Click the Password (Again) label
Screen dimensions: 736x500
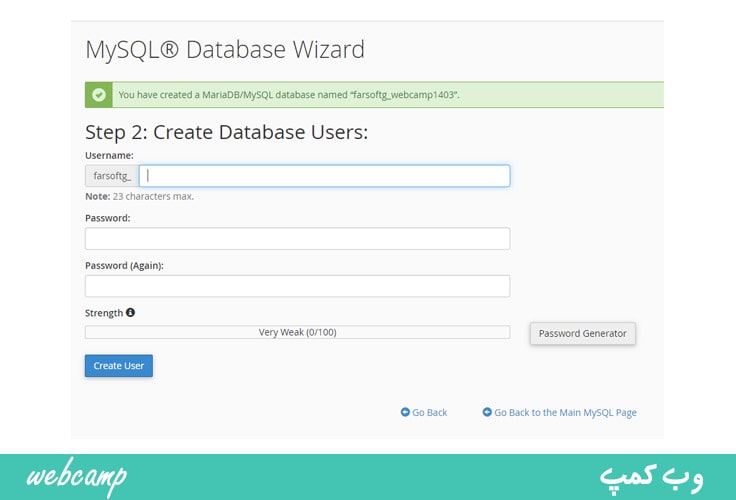click(x=124, y=265)
